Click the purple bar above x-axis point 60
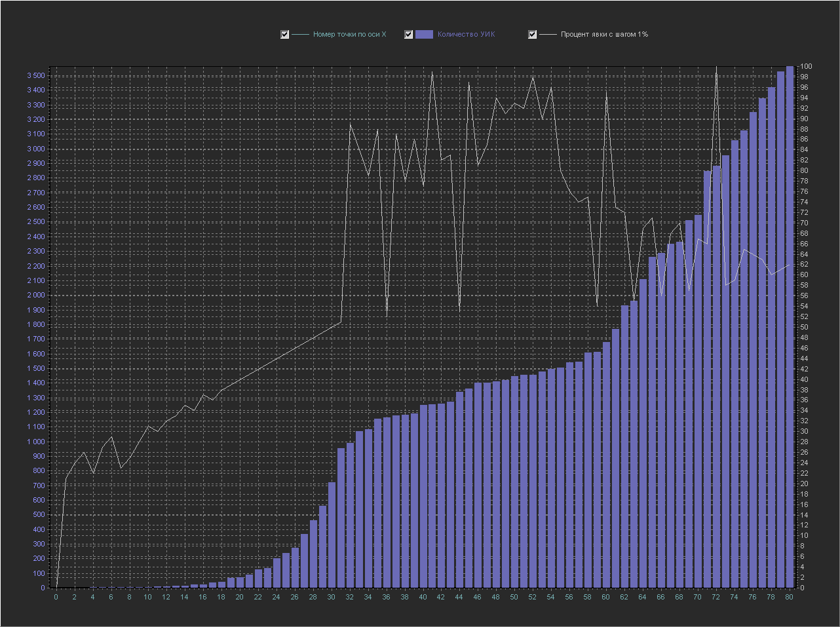Viewport: 840px width, 627px height. click(606, 465)
